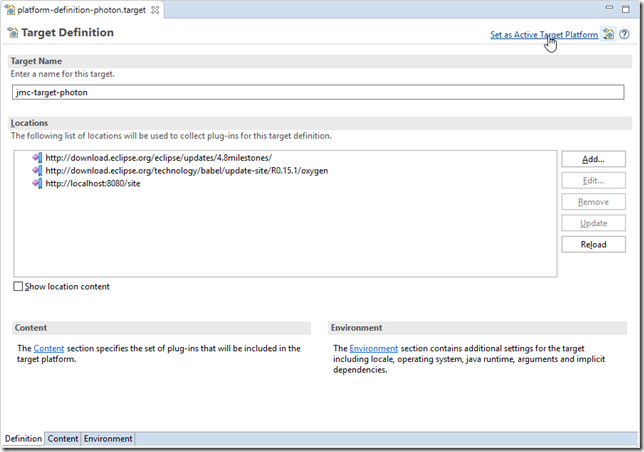Viewport: 644px width, 452px height.
Task: Click the icon beside localhost:8080 location
Action: point(37,184)
